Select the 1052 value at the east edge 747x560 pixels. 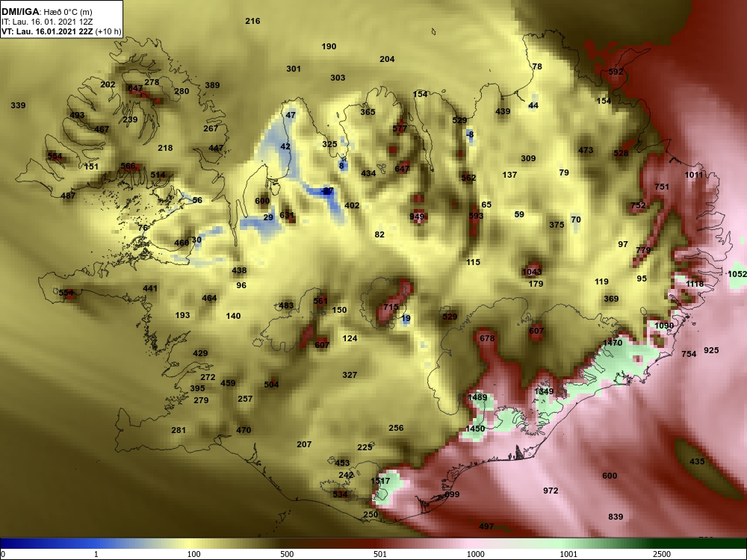click(x=737, y=274)
